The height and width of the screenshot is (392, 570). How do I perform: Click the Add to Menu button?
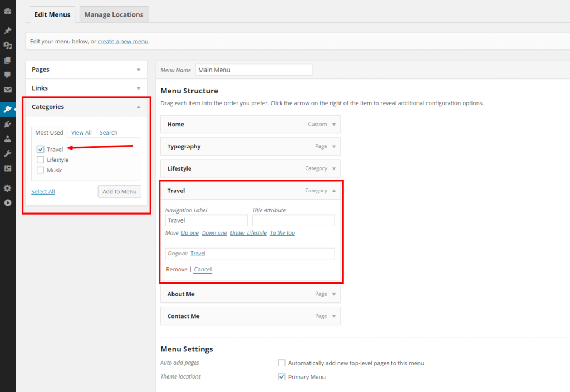120,191
